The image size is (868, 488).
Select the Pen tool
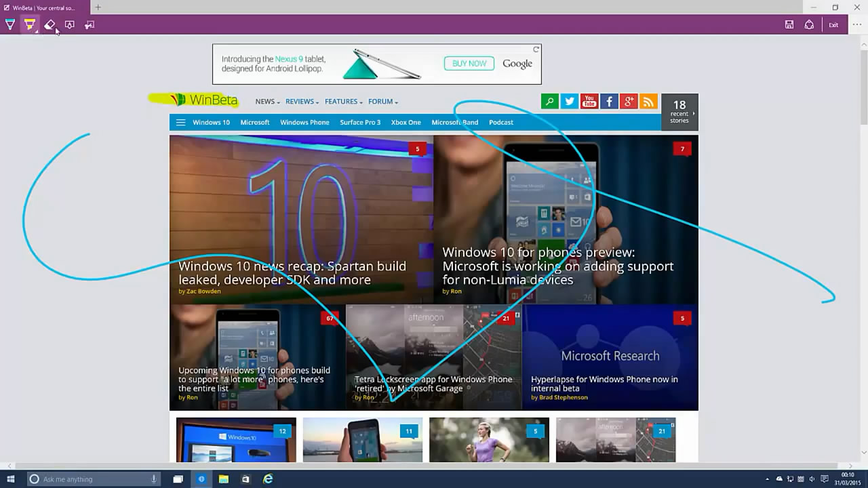[x=9, y=24]
